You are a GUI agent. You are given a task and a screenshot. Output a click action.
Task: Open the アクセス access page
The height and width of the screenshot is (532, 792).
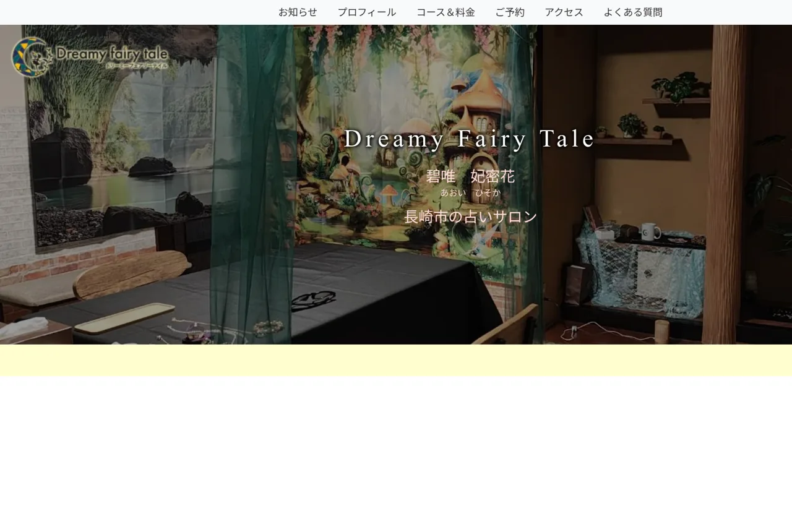pyautogui.click(x=564, y=12)
